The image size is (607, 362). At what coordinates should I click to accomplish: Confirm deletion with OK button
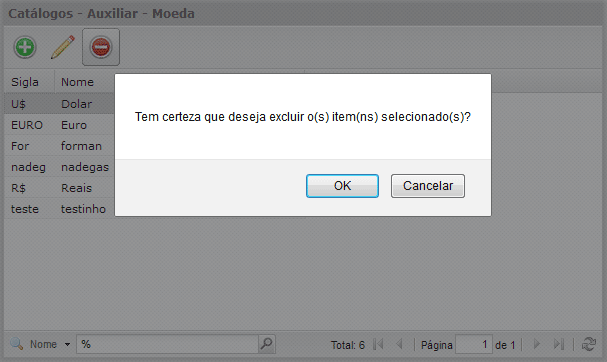click(x=342, y=186)
